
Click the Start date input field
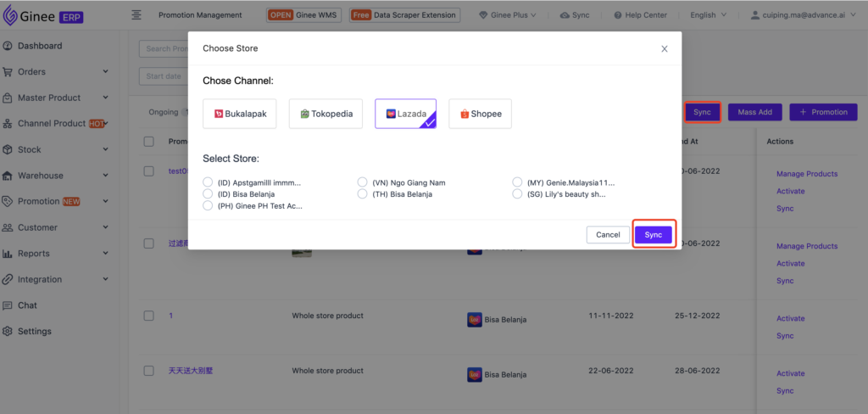[164, 76]
